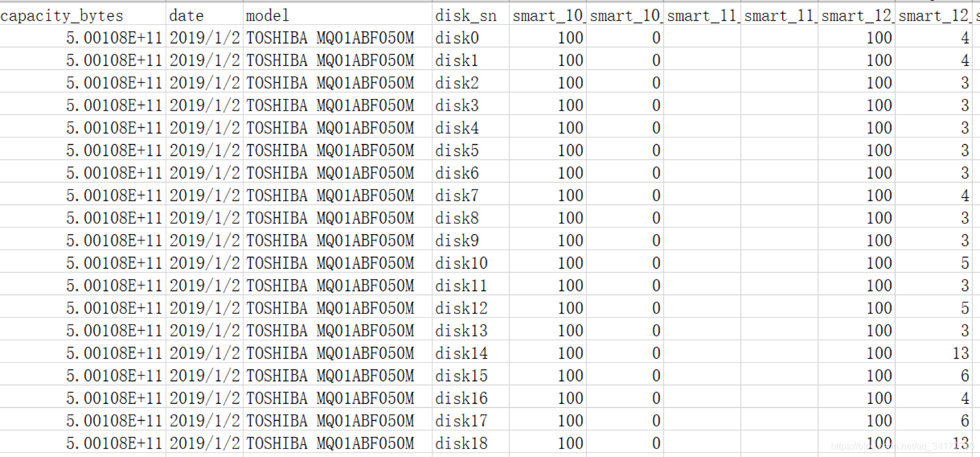Click the 5.00108E+11 cell in disk8's row
The height and width of the screenshot is (457, 980).
pyautogui.click(x=83, y=218)
